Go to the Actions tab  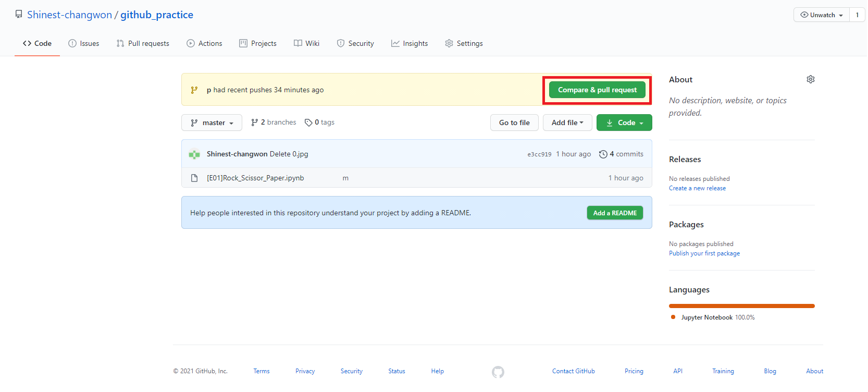coord(204,43)
